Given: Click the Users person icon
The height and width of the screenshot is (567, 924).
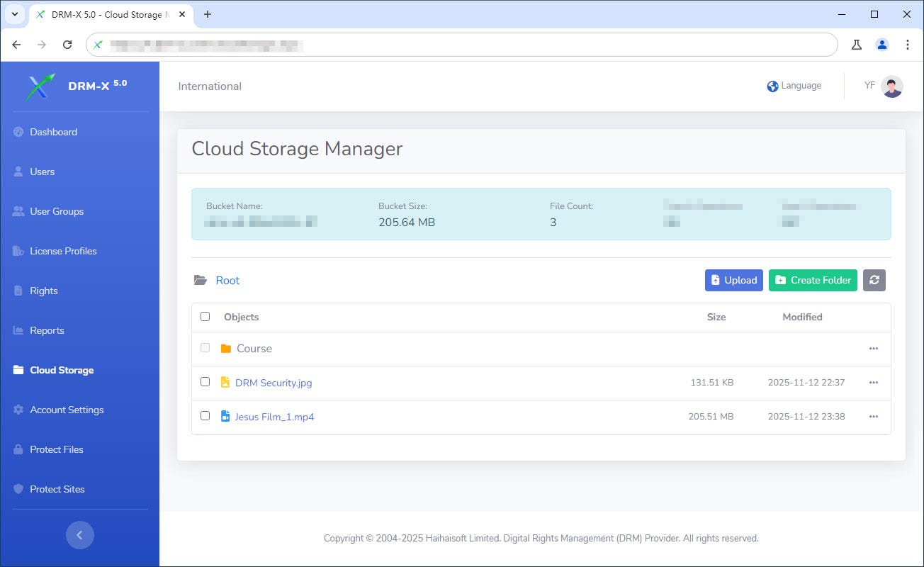Looking at the screenshot, I should coord(18,172).
